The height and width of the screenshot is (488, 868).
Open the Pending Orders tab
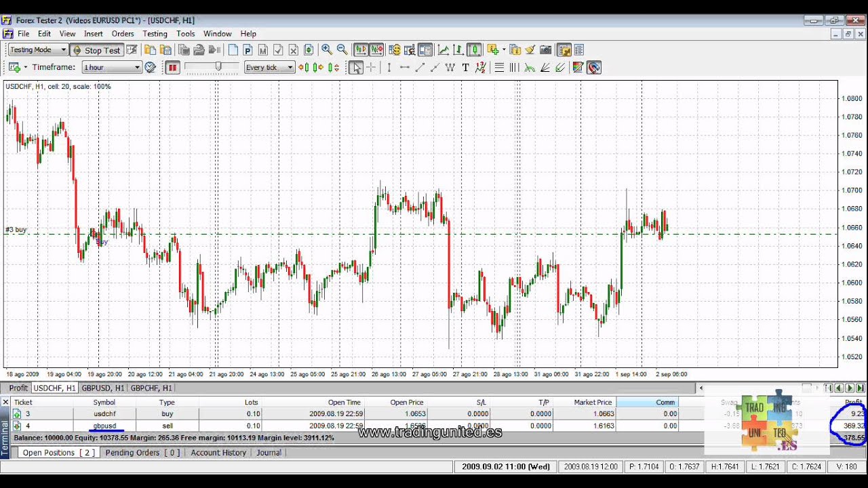point(142,452)
